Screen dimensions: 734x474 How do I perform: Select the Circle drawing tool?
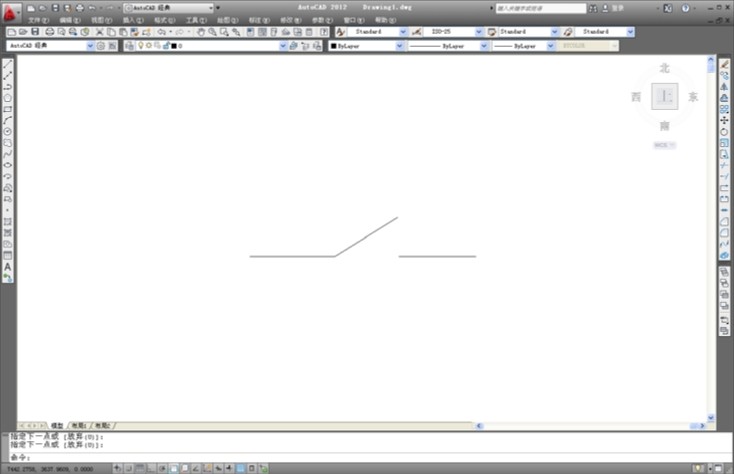point(8,131)
